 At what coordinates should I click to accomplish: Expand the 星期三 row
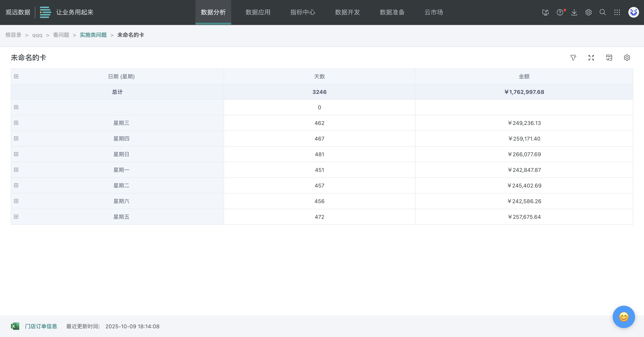[16, 123]
